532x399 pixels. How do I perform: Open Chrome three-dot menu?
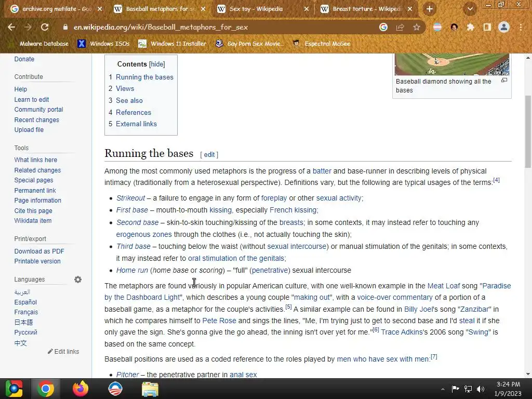click(521, 27)
